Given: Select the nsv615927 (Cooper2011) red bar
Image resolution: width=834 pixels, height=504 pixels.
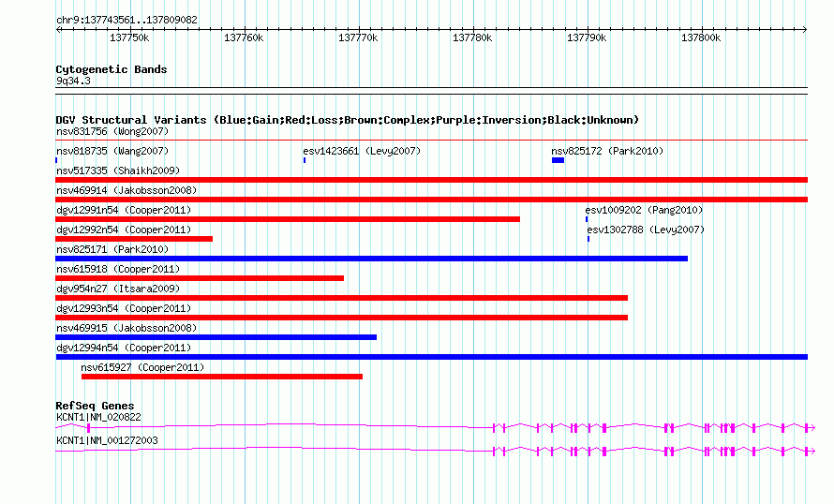Looking at the screenshot, I should click(222, 377).
